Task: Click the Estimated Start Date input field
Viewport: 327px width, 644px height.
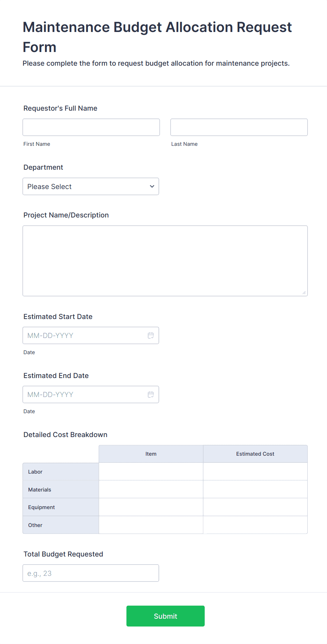Action: [84, 336]
